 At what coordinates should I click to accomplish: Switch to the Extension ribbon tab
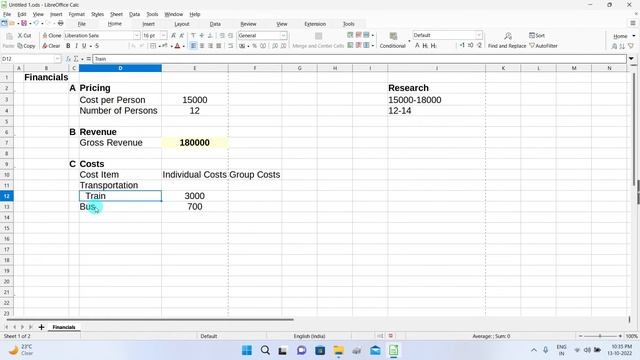pos(315,24)
